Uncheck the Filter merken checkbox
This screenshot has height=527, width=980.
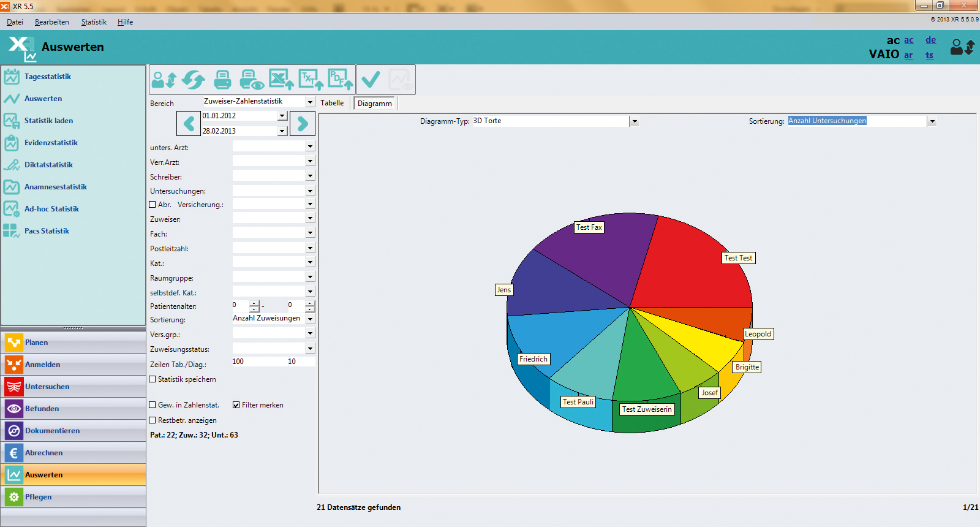(236, 405)
